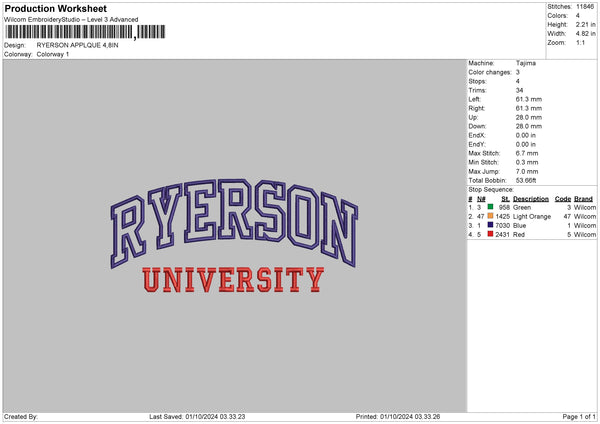The height and width of the screenshot is (424, 600).
Task: Click the Up value 28.0 mm
Action: point(529,117)
